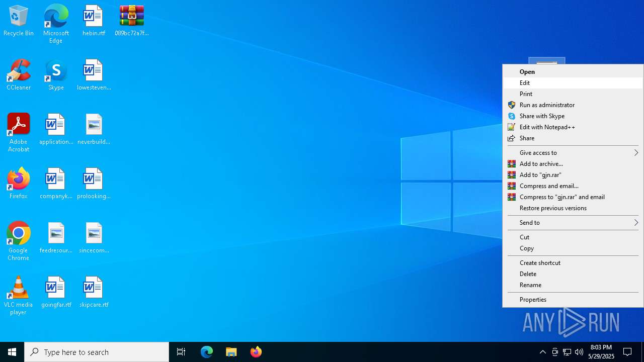Viewport: 644px width, 362px height.
Task: Select the VLC media player shortcut
Action: [x=19, y=296]
